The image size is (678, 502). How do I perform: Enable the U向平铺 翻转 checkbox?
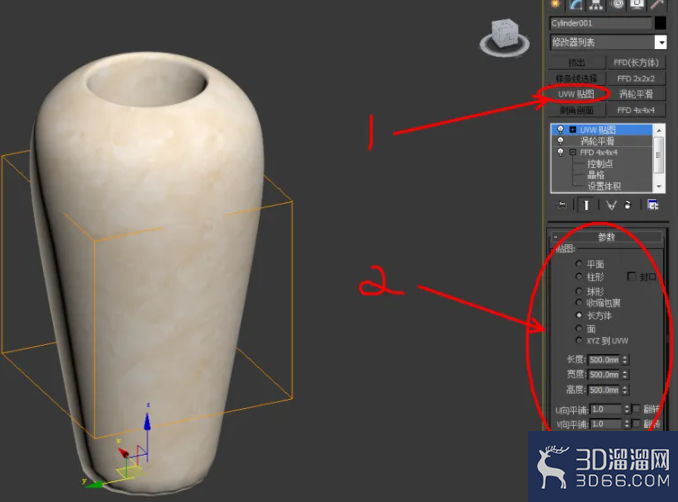(x=636, y=409)
